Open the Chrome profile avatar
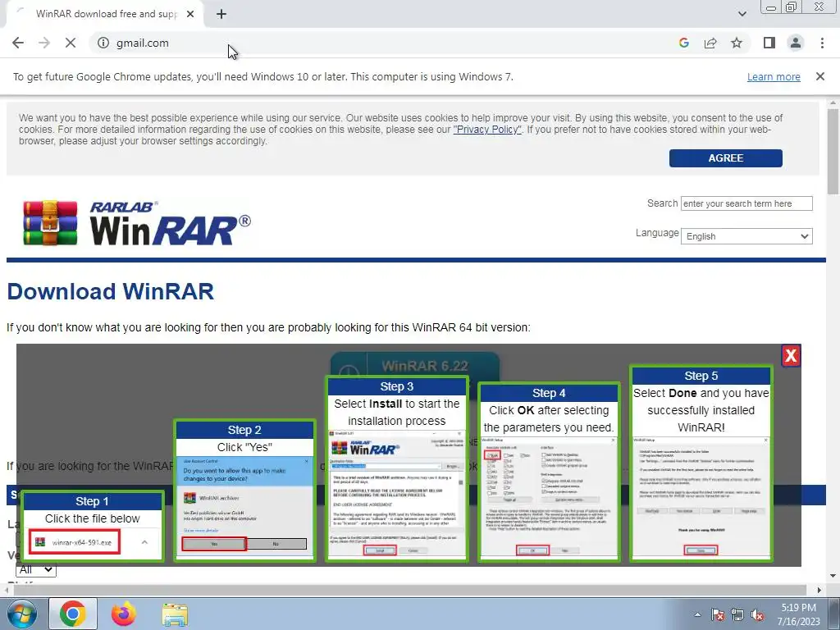Viewport: 840px width, 630px height. coord(796,43)
